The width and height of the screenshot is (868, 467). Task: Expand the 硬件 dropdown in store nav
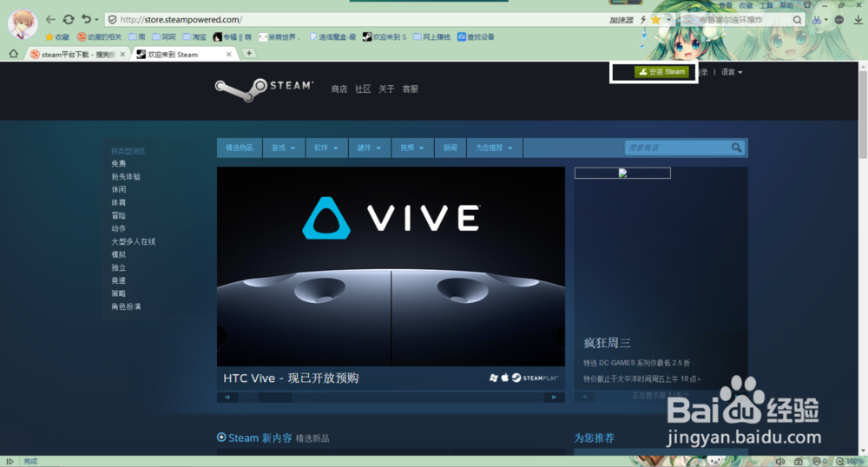point(369,148)
